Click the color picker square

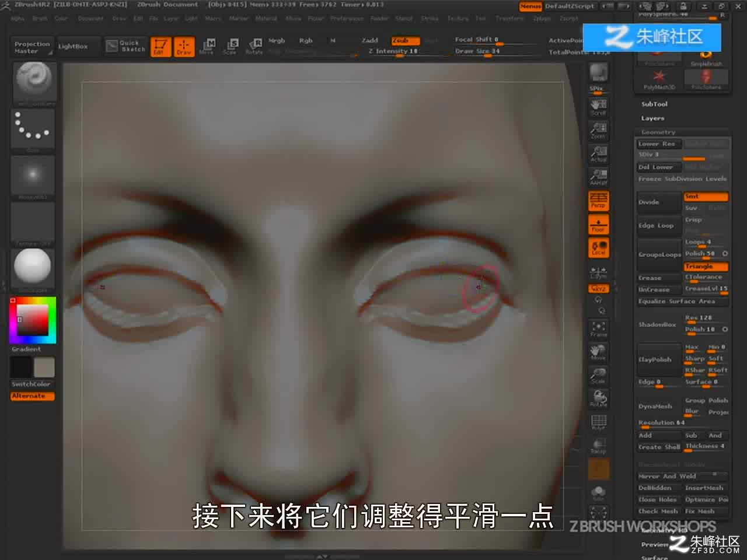click(33, 320)
